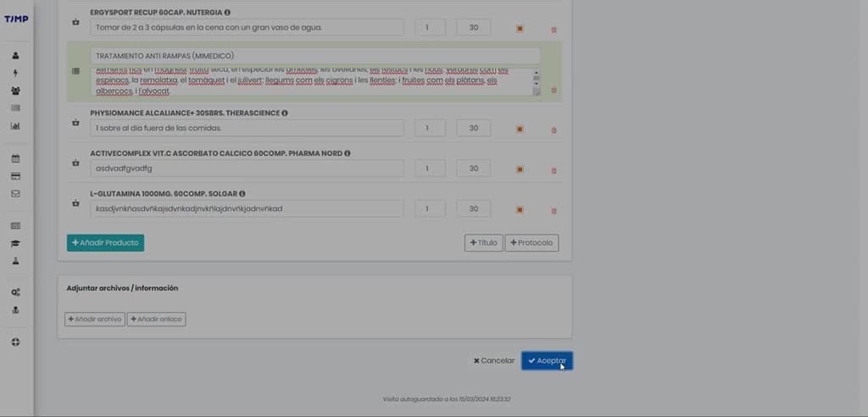Toggle orange checkbox for ACTIVECOMPLEX VIT.C
The width and height of the screenshot is (868, 417).
point(520,170)
